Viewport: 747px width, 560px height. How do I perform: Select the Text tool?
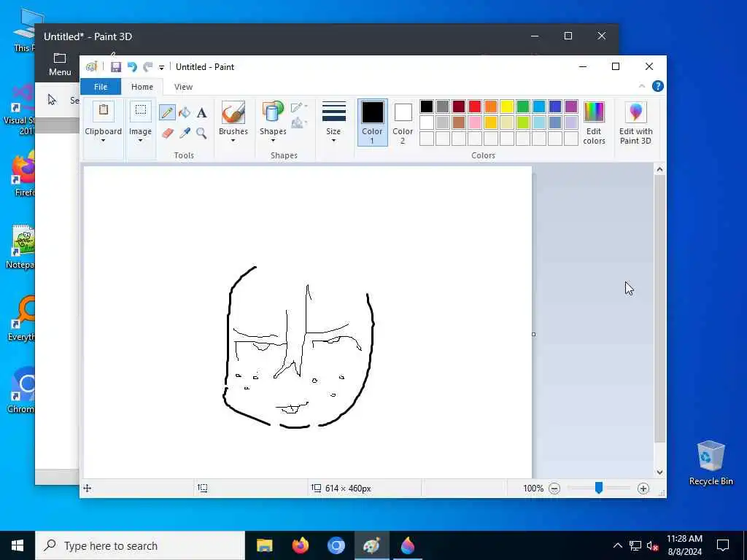point(202,113)
